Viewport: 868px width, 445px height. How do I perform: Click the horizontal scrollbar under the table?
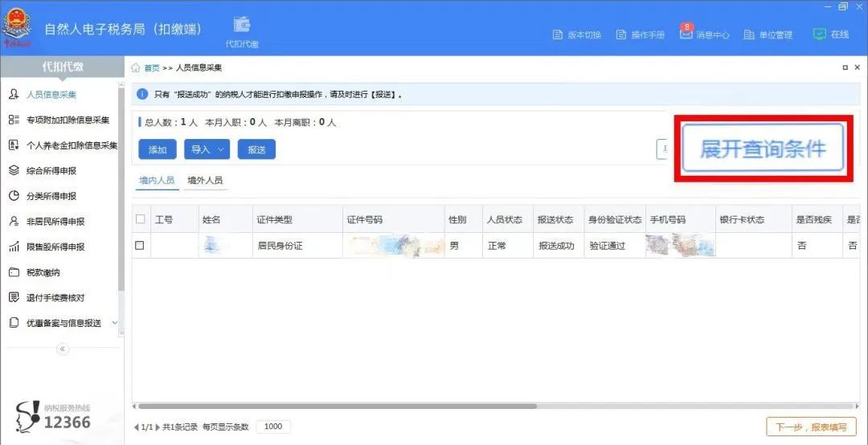click(x=338, y=406)
